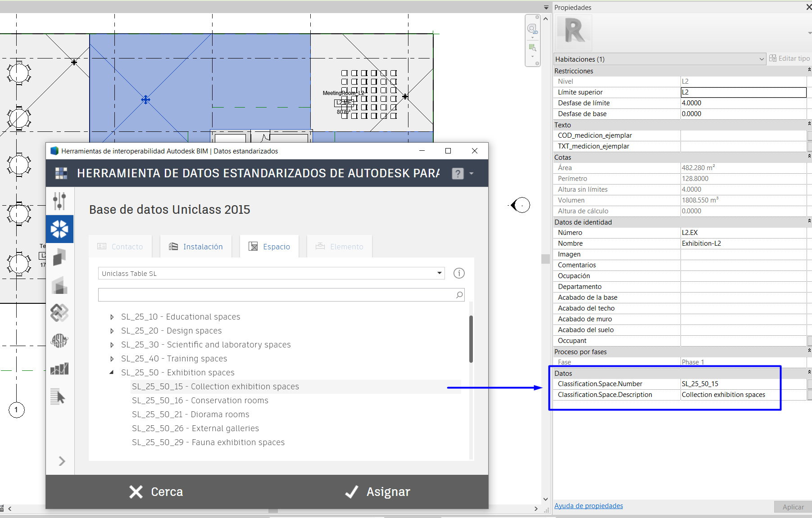This screenshot has width=812, height=518.
Task: Click the 2D zoom navigation wheel icon
Action: tap(532, 30)
